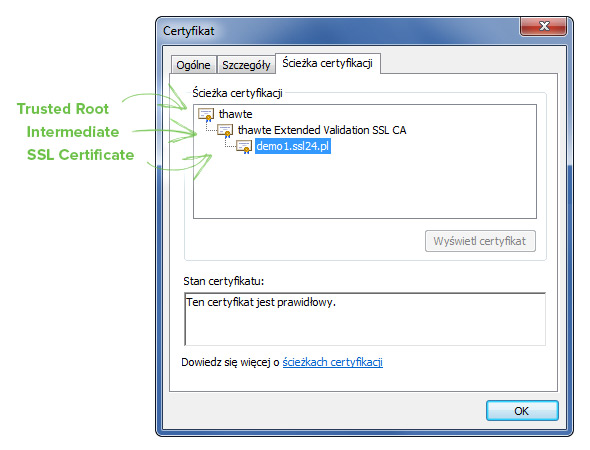Screen dimensions: 590x450
Task: Select the demo1.ssl24.pl certificate entry
Action: [293, 146]
